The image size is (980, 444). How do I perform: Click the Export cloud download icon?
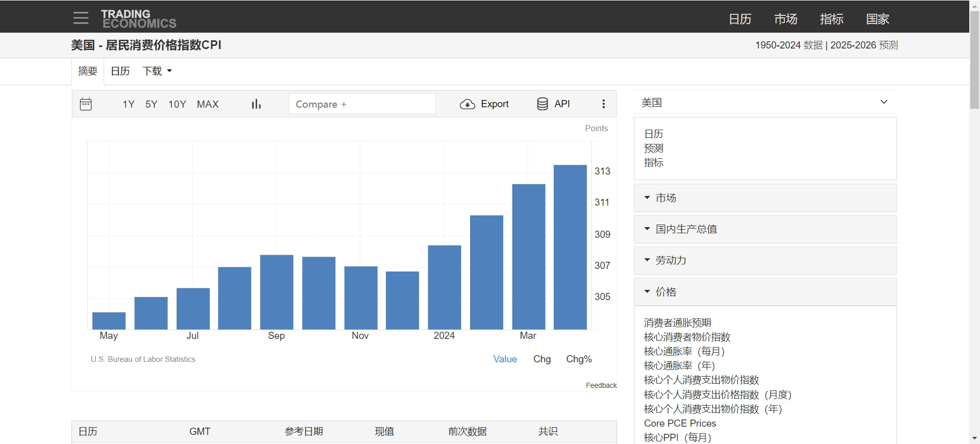(x=467, y=104)
